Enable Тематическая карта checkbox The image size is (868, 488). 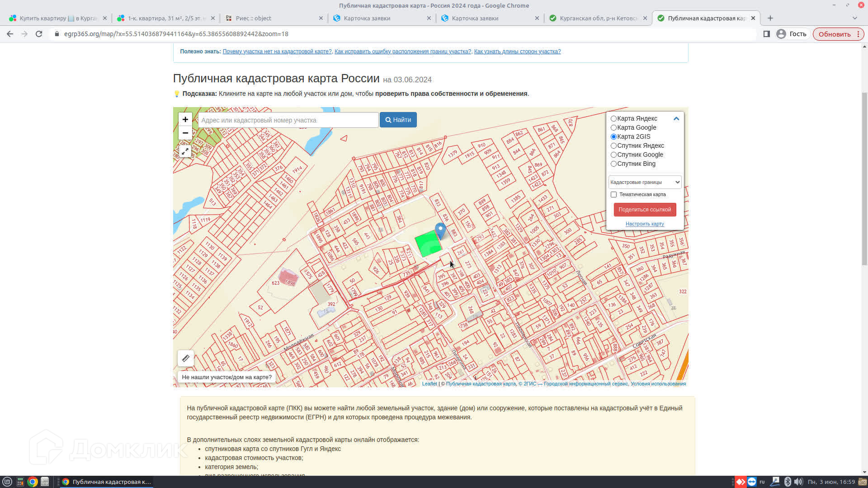pos(613,195)
